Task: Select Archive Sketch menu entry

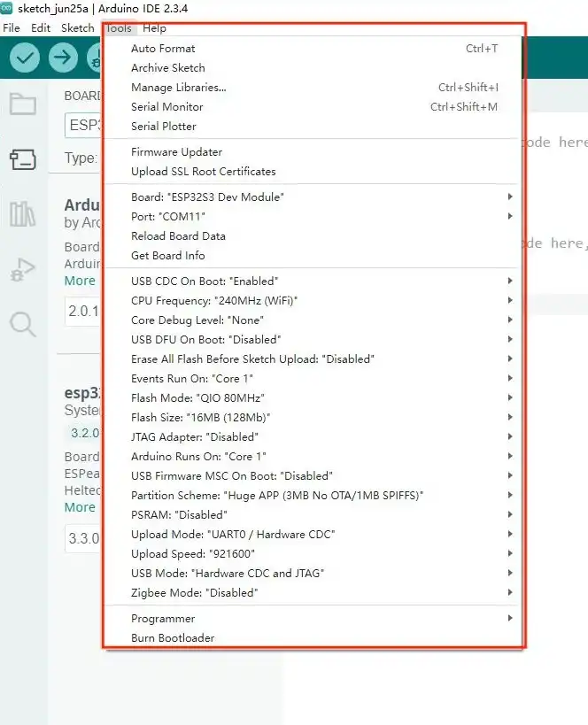Action: pos(313,68)
